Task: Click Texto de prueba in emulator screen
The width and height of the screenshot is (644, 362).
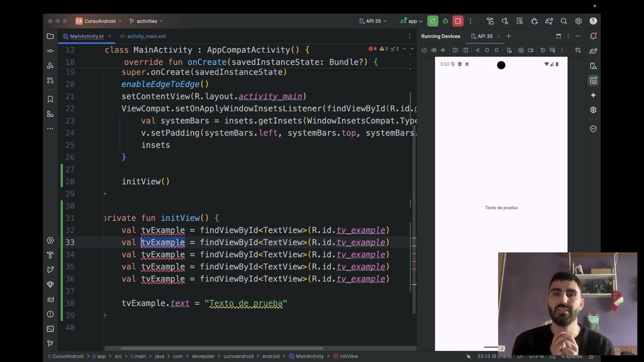Action: (x=501, y=208)
